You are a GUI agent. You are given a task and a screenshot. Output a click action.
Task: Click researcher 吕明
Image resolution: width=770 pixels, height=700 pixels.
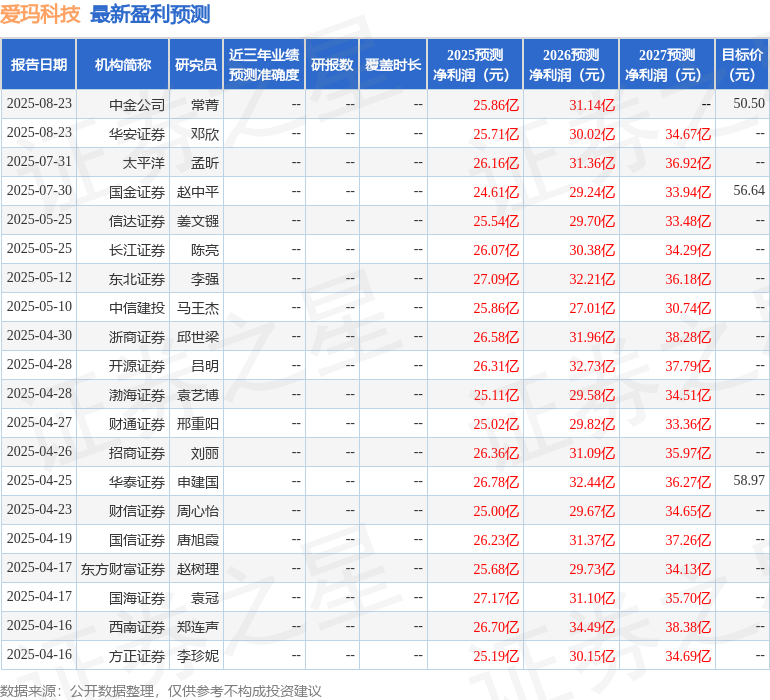coord(205,365)
